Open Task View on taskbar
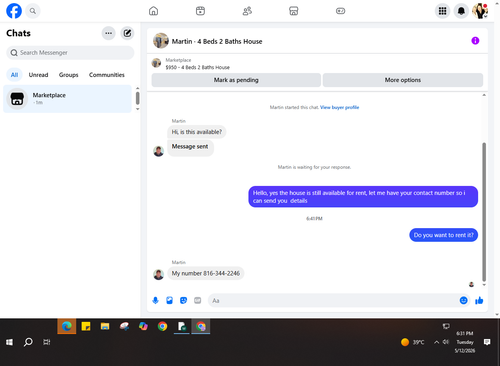The image size is (500, 366). point(47,342)
